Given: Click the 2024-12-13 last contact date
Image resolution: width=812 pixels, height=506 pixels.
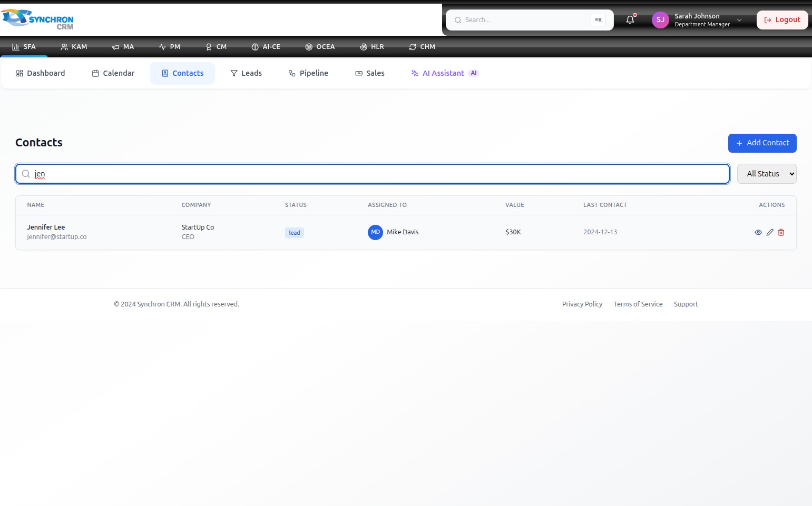Looking at the screenshot, I should pyautogui.click(x=600, y=232).
